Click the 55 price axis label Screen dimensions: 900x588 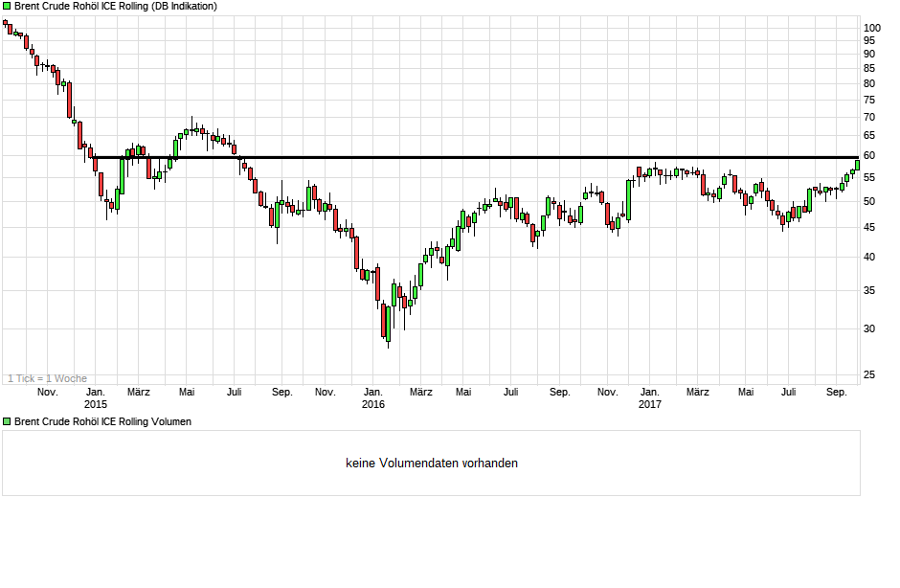(869, 177)
